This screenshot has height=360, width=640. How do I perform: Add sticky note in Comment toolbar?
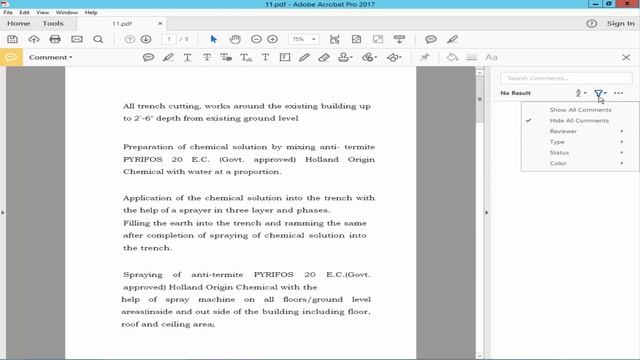pos(148,57)
